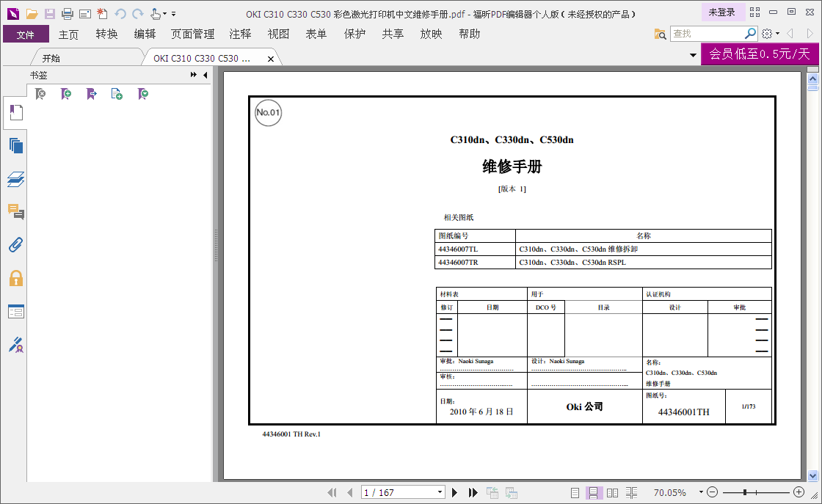
Task: Open the Security lock panel
Action: coord(15,278)
